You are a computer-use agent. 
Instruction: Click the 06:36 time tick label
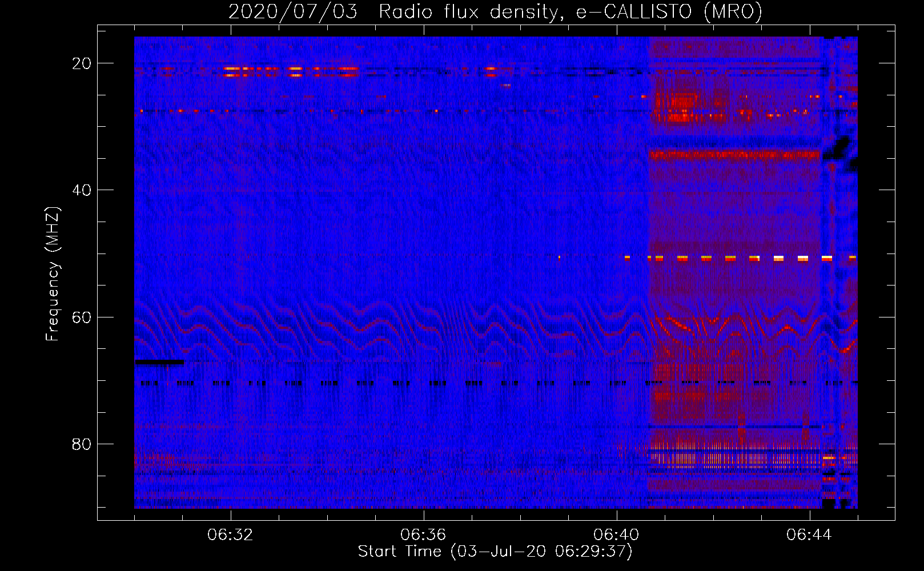point(423,535)
